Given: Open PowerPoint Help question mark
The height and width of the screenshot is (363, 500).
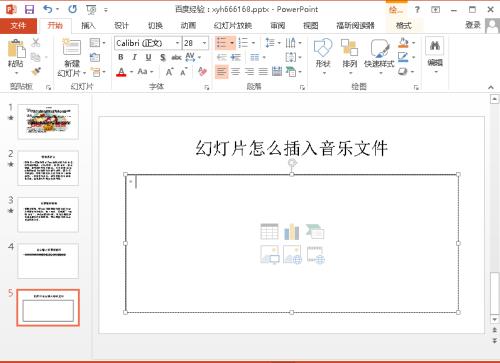Looking at the screenshot, I should click(x=417, y=9).
